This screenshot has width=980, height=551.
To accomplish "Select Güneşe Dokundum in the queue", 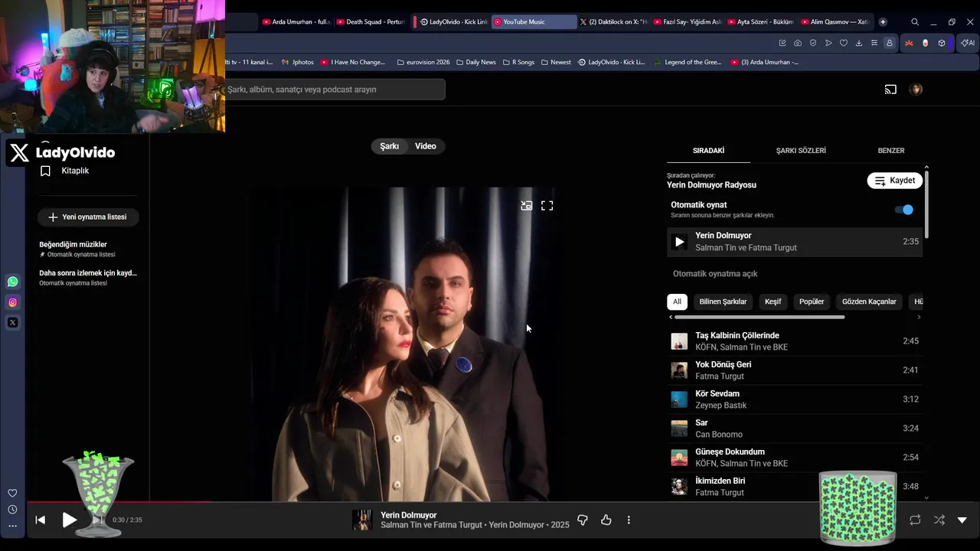I will point(795,458).
